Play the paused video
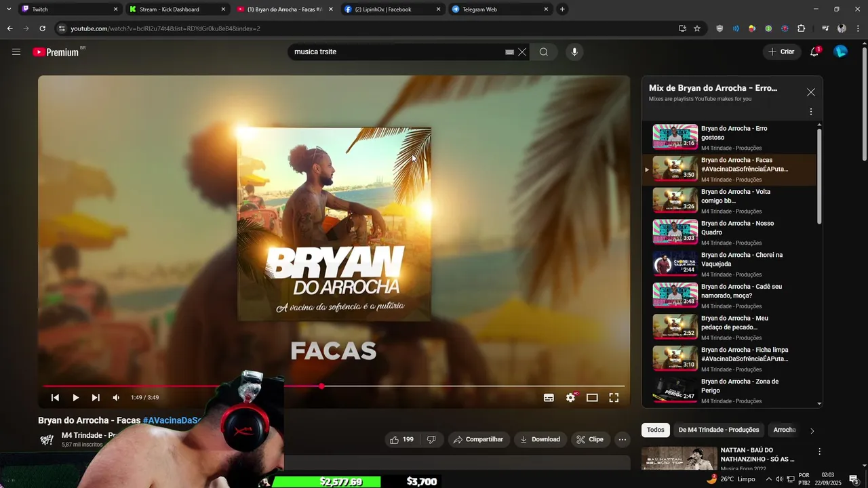This screenshot has height=488, width=868. tap(75, 398)
